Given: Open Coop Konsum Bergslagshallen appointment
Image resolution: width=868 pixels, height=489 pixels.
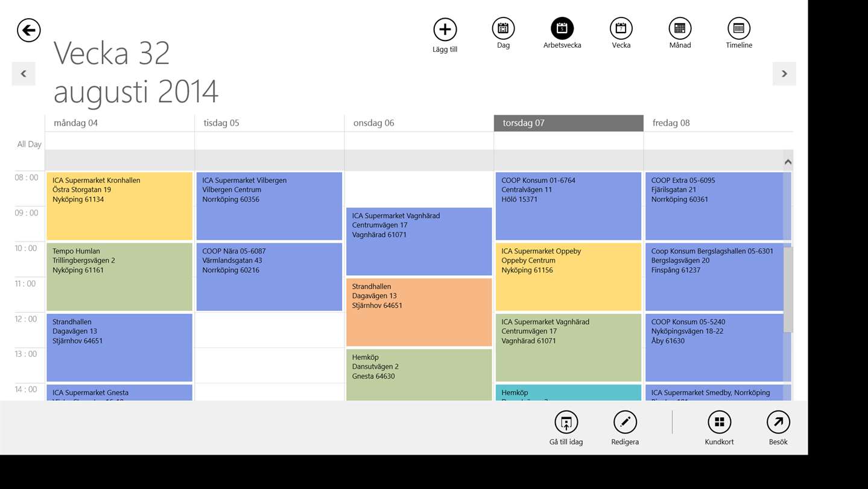Looking at the screenshot, I should (x=718, y=276).
